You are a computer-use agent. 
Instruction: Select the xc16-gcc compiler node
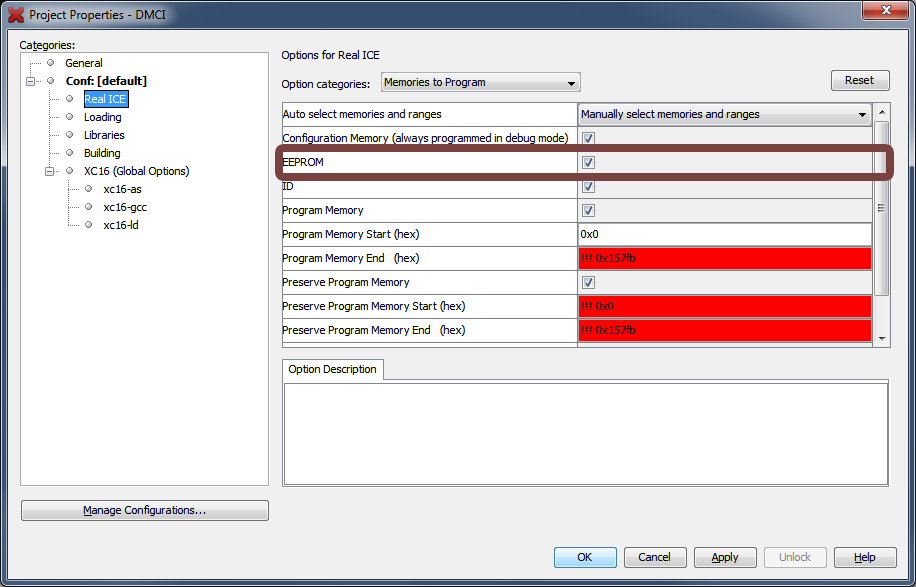(x=125, y=207)
